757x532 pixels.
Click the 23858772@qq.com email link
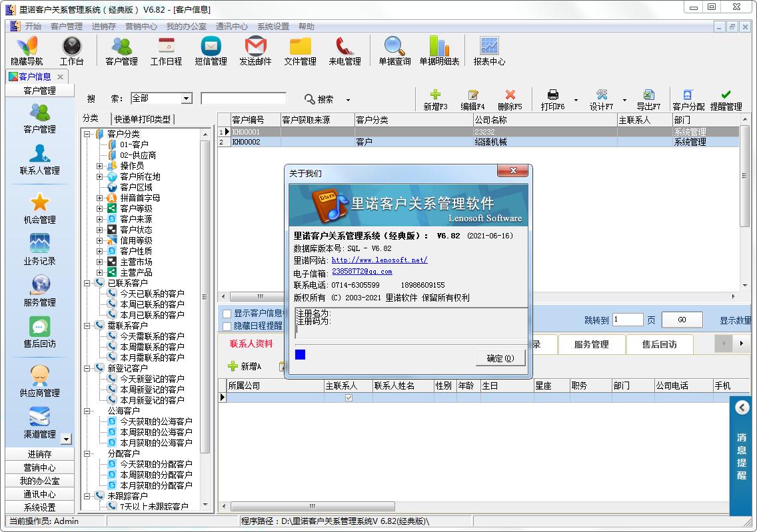pyautogui.click(x=362, y=272)
